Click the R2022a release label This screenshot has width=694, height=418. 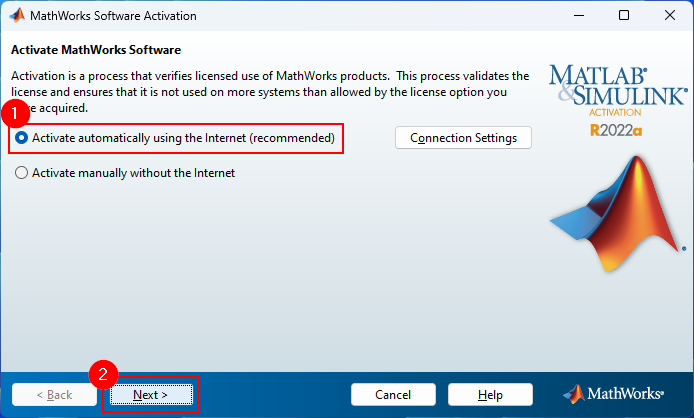tap(616, 130)
